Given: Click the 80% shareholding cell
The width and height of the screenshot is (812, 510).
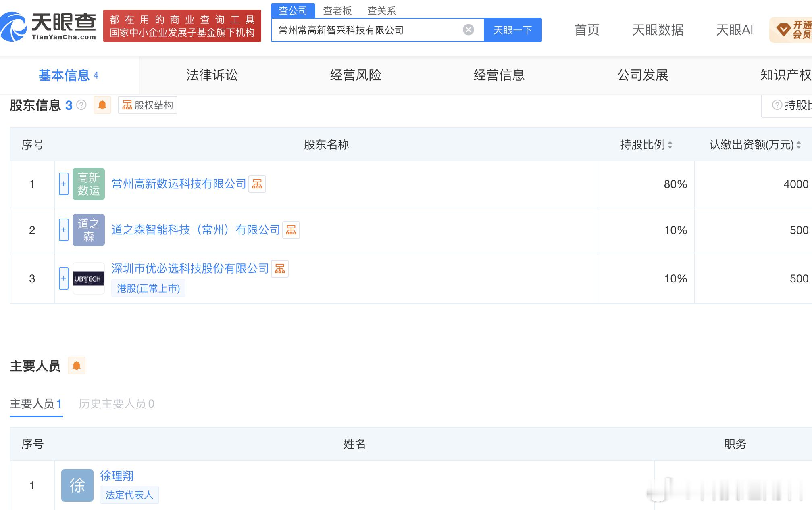Looking at the screenshot, I should 646,184.
